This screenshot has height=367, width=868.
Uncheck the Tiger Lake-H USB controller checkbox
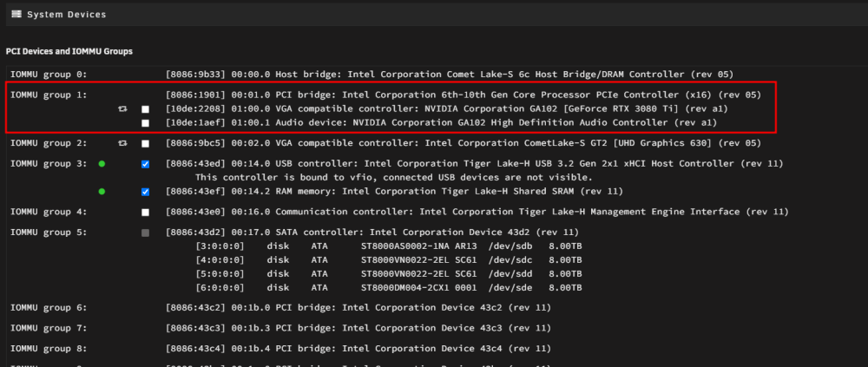click(x=145, y=164)
